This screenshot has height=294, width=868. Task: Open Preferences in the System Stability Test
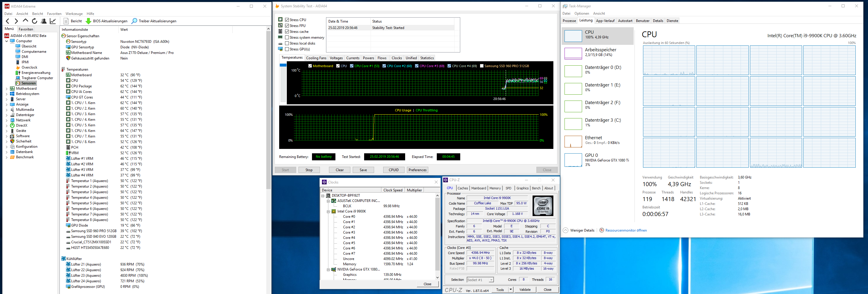coord(417,170)
